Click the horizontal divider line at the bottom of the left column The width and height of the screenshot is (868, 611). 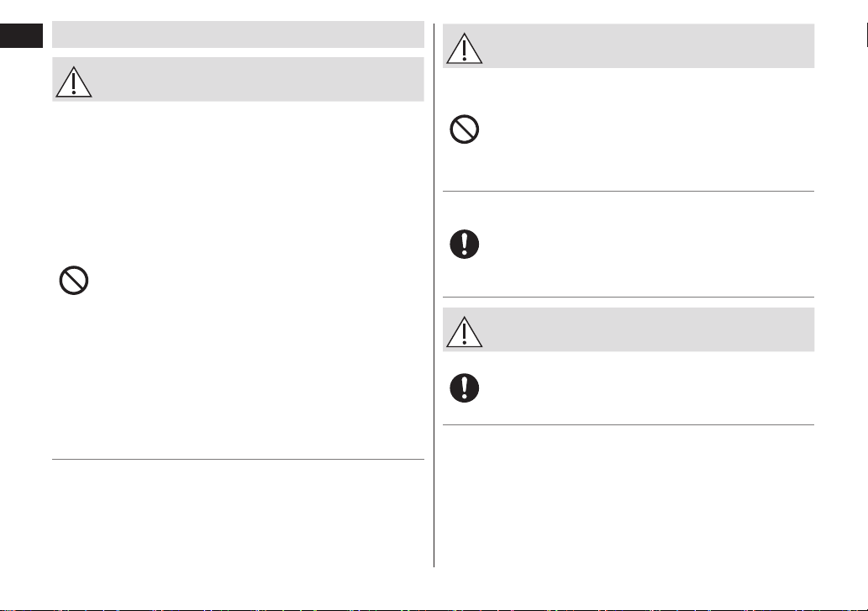click(x=238, y=460)
